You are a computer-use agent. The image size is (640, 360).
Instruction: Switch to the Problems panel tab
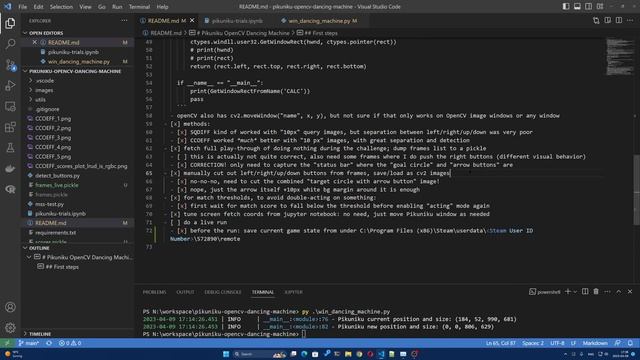[x=154, y=292]
